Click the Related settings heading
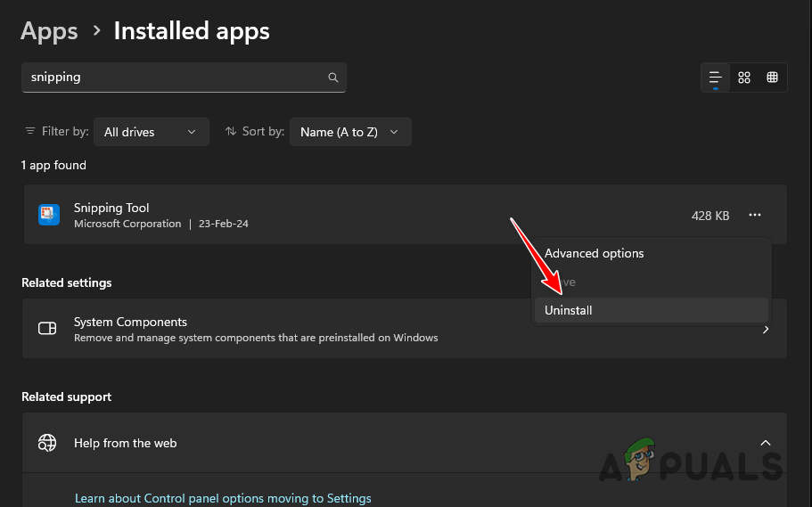This screenshot has height=507, width=812. coord(66,282)
